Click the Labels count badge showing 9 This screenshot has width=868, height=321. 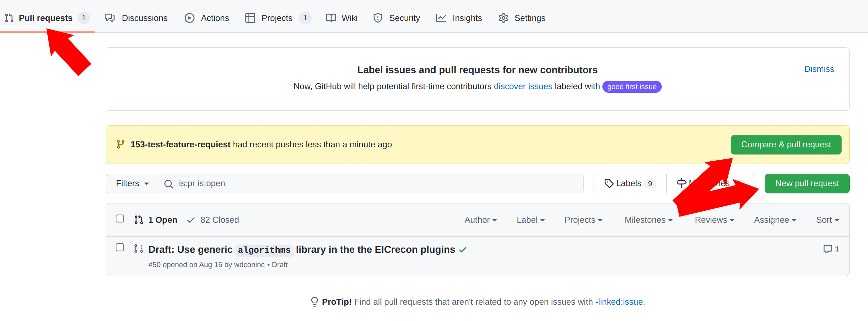click(x=650, y=184)
